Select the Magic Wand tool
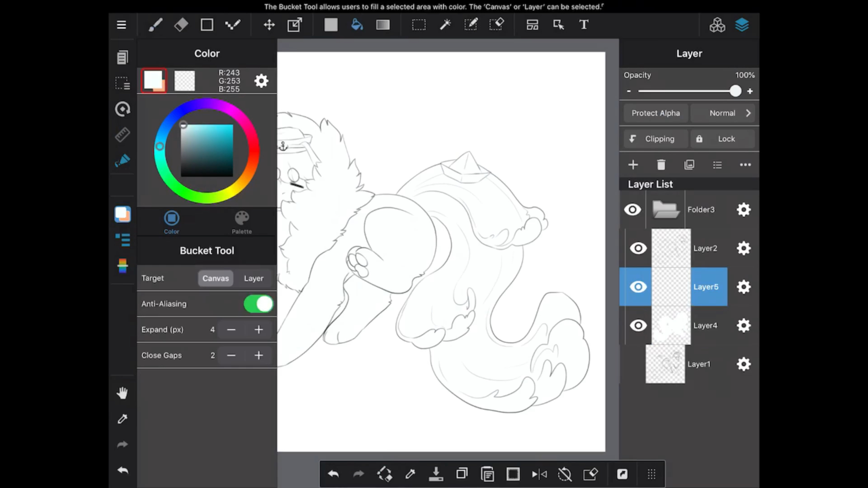Viewport: 868px width, 488px height. 445,25
